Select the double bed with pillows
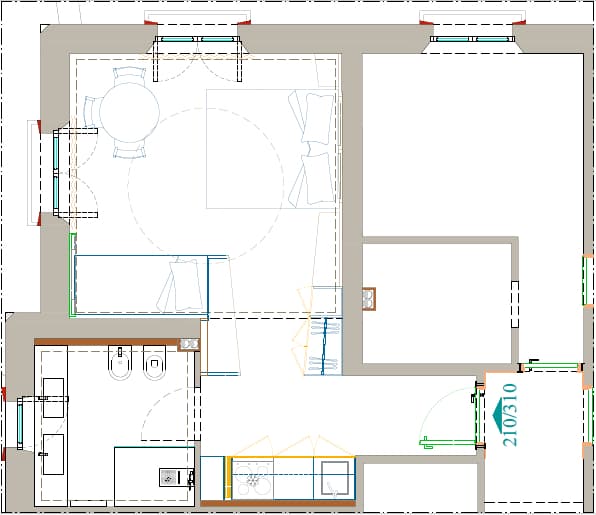Image resolution: width=596 pixels, height=515 pixels. (271, 149)
